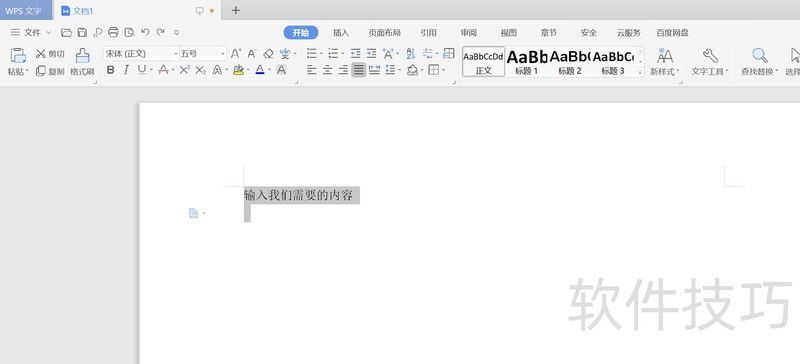Click the Save document icon
This screenshot has height=364, width=800.
(x=82, y=32)
